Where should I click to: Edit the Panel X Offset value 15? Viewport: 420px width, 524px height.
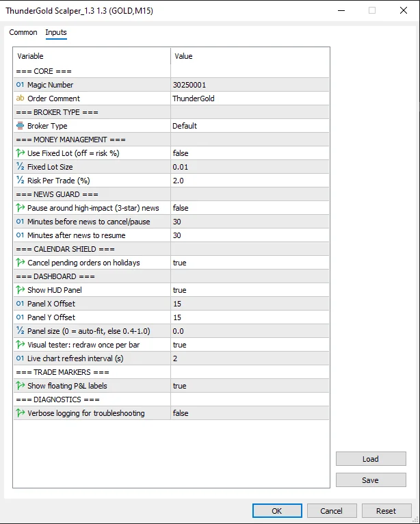coord(250,304)
